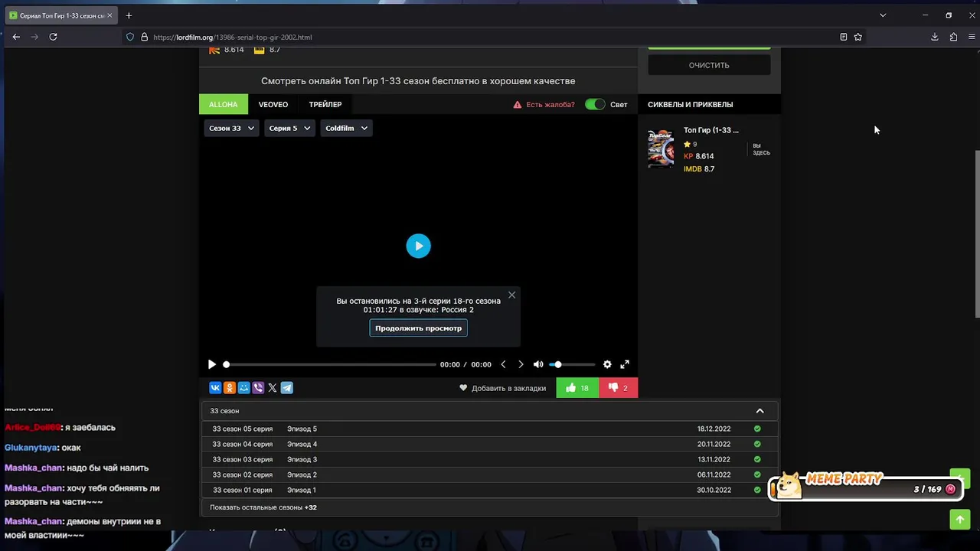The image size is (980, 551).
Task: Switch to VEOVEO player tab
Action: coord(273,105)
